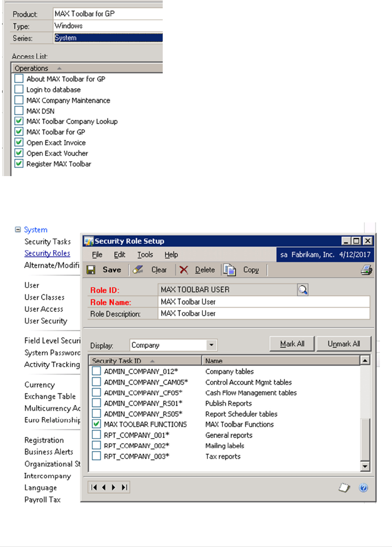Click the Mark All button
This screenshot has width=392, height=547.
[292, 344]
